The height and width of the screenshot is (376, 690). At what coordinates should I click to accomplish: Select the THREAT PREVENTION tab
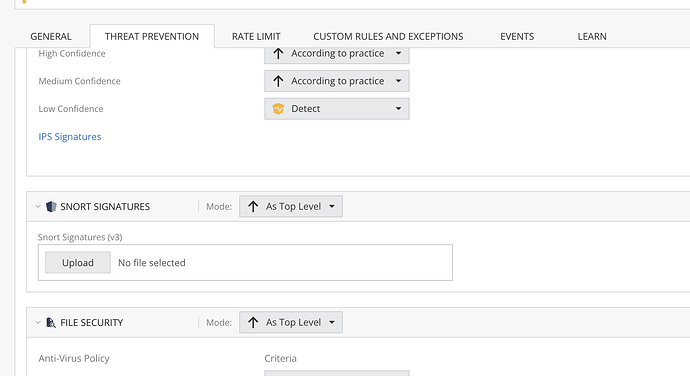[x=152, y=37]
